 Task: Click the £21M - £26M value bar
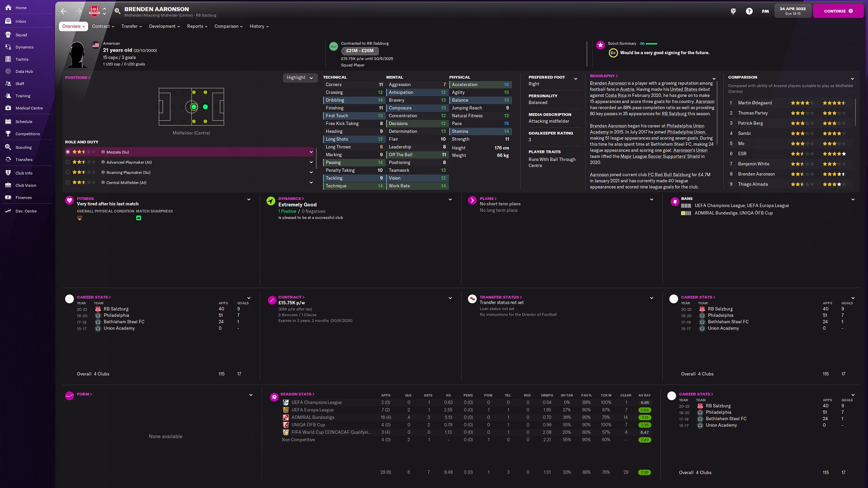coord(359,51)
